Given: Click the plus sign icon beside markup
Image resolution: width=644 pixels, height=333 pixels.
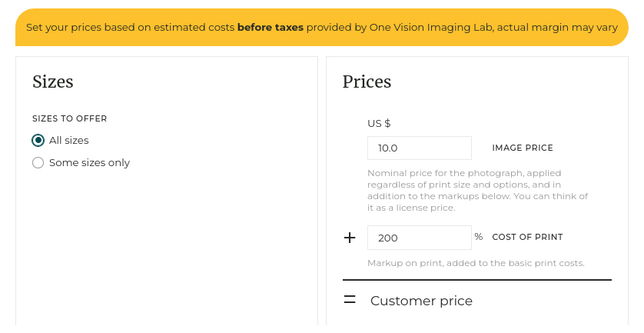Looking at the screenshot, I should click(x=350, y=238).
